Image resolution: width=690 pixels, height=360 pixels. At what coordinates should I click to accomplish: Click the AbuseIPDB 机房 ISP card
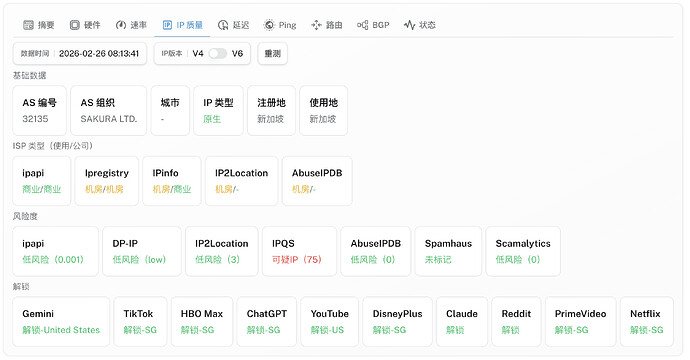[317, 181]
